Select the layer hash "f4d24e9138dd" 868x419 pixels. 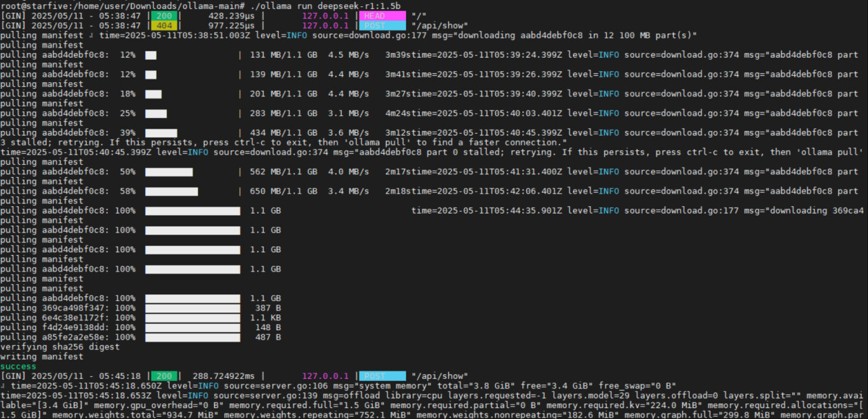coord(73,328)
